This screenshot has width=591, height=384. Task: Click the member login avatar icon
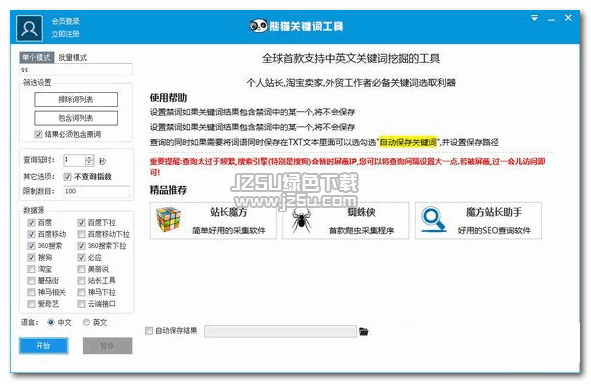tap(29, 28)
